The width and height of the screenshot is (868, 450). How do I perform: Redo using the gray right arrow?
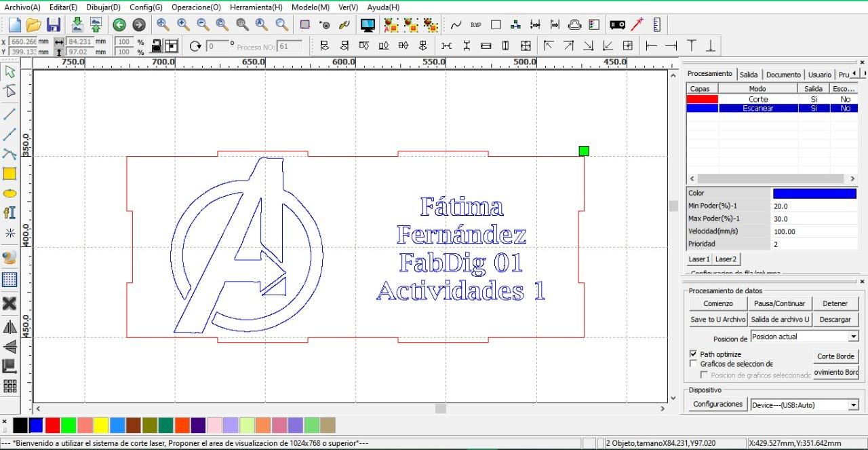pyautogui.click(x=139, y=25)
